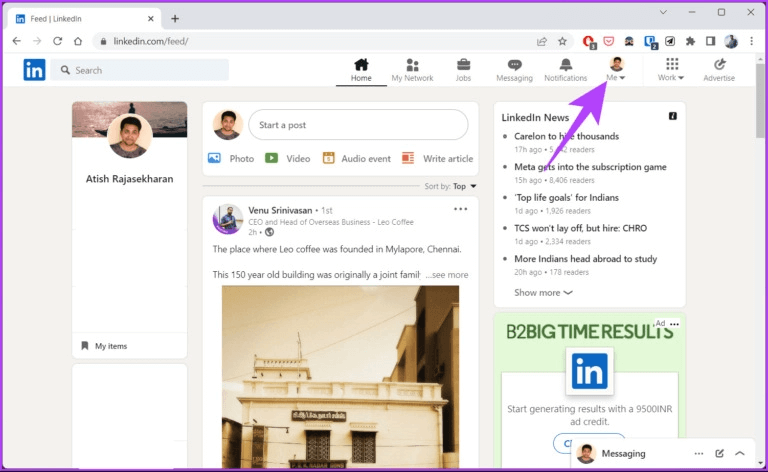Share this page icon in address bar
This screenshot has width=768, height=472.
[x=542, y=41]
